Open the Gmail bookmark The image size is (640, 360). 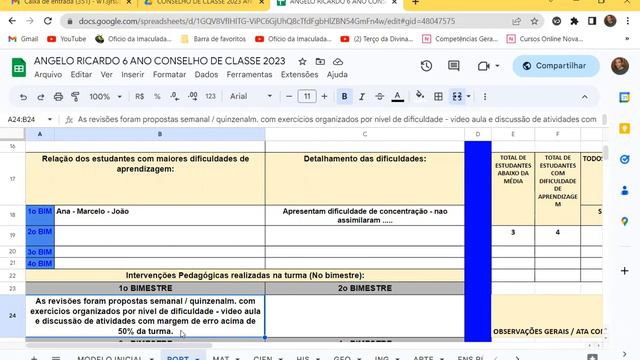pyautogui.click(x=23, y=39)
